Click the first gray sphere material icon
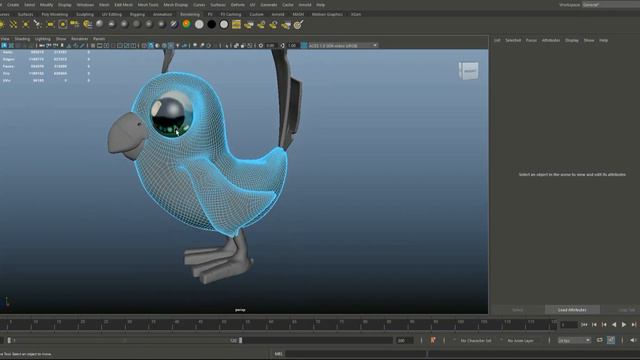 [100, 24]
